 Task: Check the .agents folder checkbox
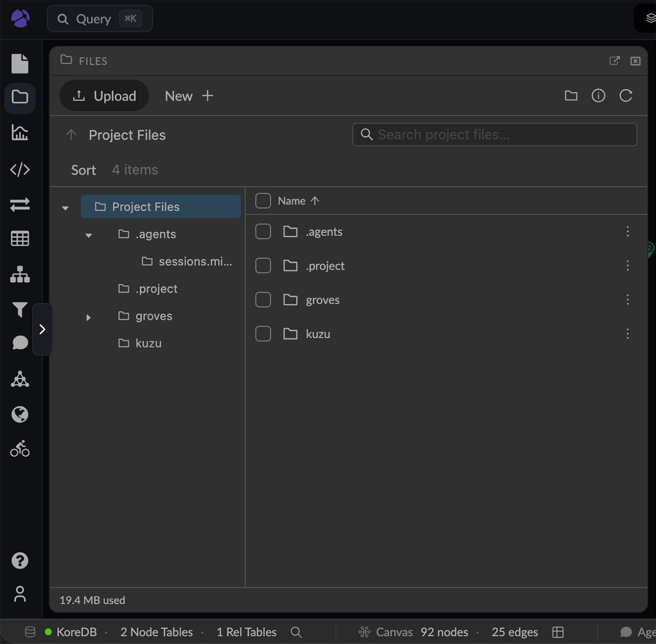(263, 232)
